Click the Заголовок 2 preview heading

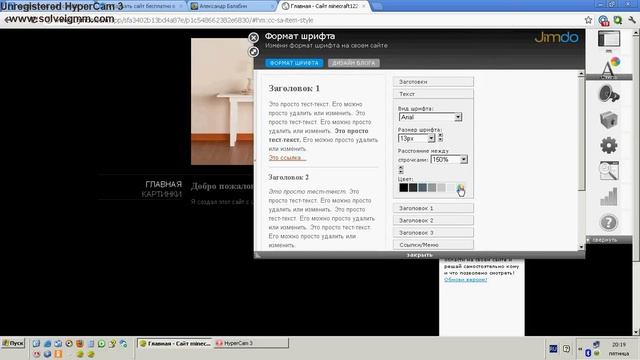pyautogui.click(x=289, y=177)
